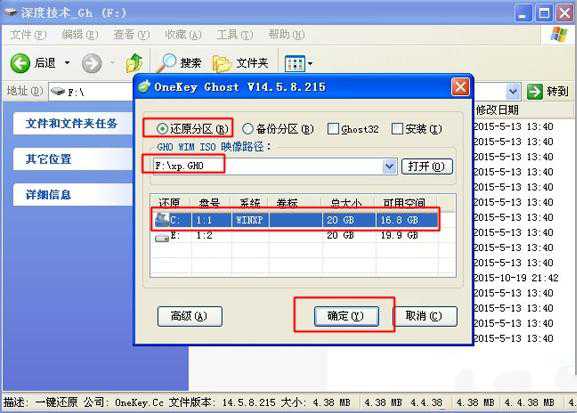577x413 pixels.
Task: Select the 备份分区 (B) radio button
Action: click(x=248, y=129)
